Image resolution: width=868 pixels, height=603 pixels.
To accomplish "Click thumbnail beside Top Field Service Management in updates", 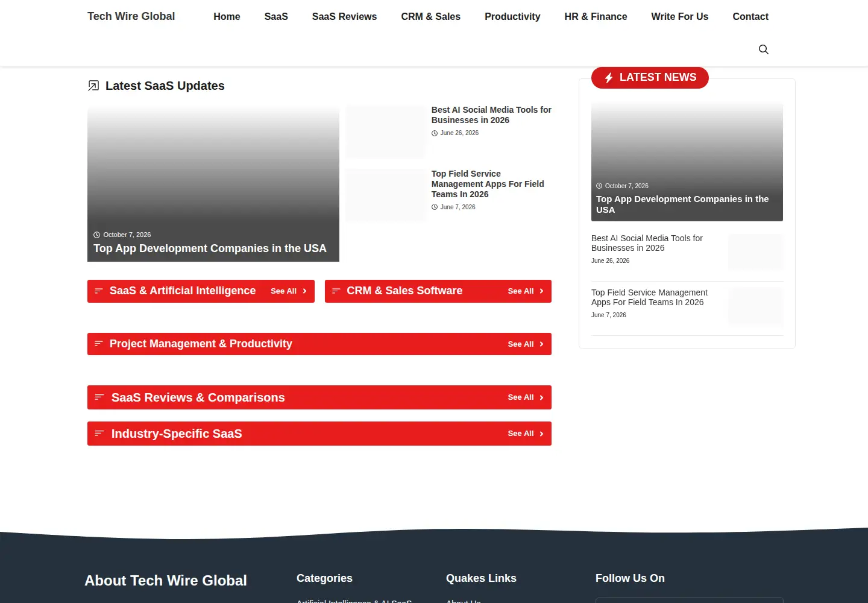I will coord(385,195).
